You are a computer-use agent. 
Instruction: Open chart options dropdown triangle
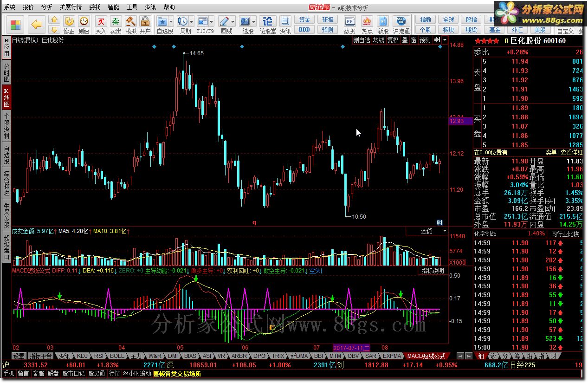pyautogui.click(x=445, y=40)
